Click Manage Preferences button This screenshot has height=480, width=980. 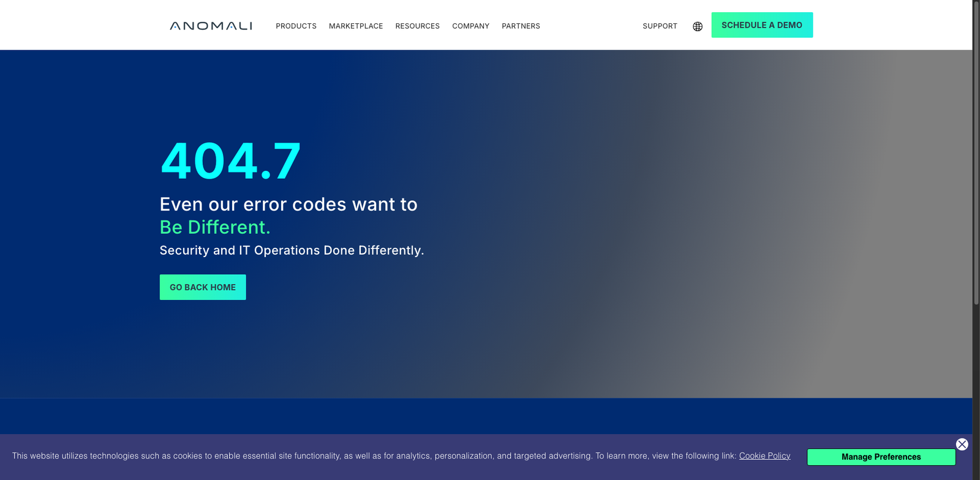coord(881,457)
